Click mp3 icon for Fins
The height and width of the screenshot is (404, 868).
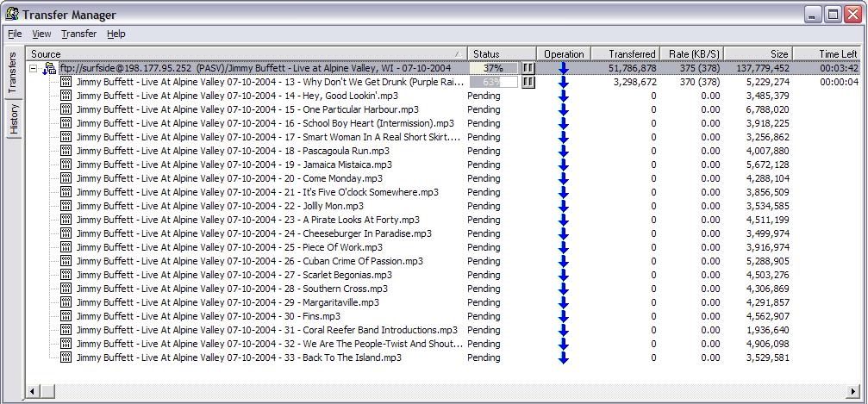tap(66, 316)
